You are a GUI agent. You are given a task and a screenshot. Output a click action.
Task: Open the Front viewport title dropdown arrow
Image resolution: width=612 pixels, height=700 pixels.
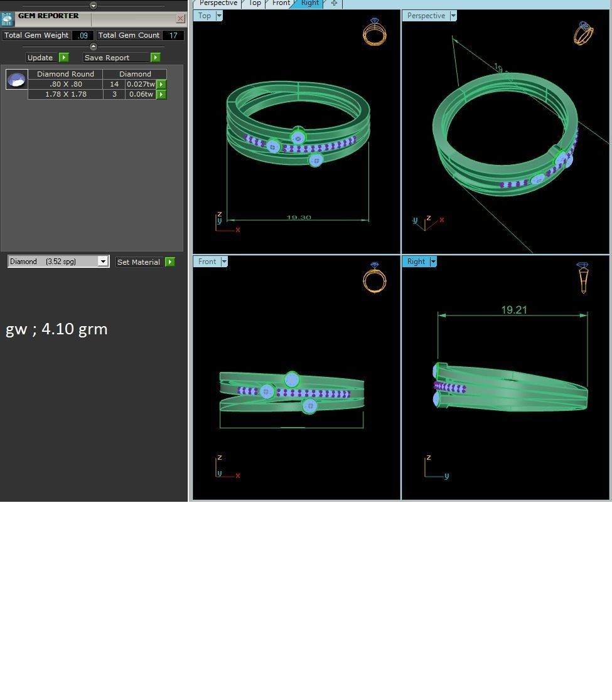[x=224, y=262]
